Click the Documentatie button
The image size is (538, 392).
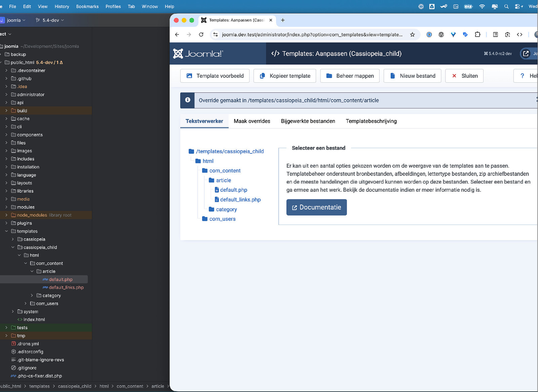[x=316, y=207]
